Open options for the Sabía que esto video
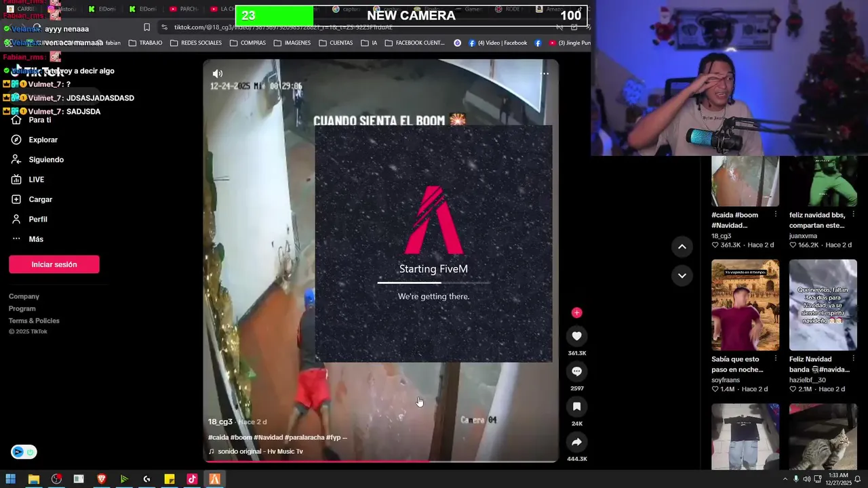Image resolution: width=868 pixels, height=488 pixels. pos(776,359)
